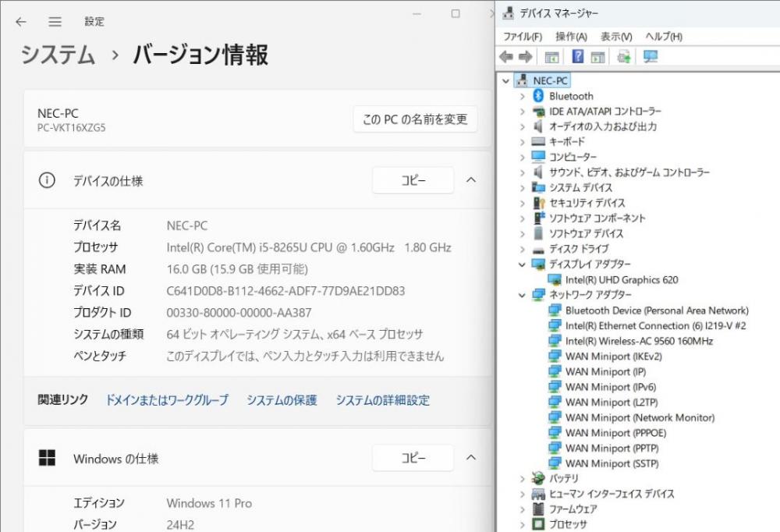Viewport: 780px width, 532px height.
Task: Open the 表示(V) menu
Action: point(616,37)
